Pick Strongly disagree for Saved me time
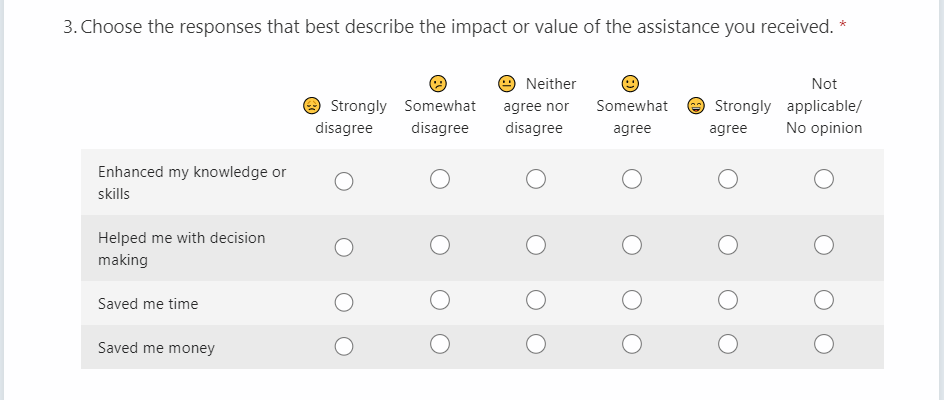 pyautogui.click(x=344, y=301)
